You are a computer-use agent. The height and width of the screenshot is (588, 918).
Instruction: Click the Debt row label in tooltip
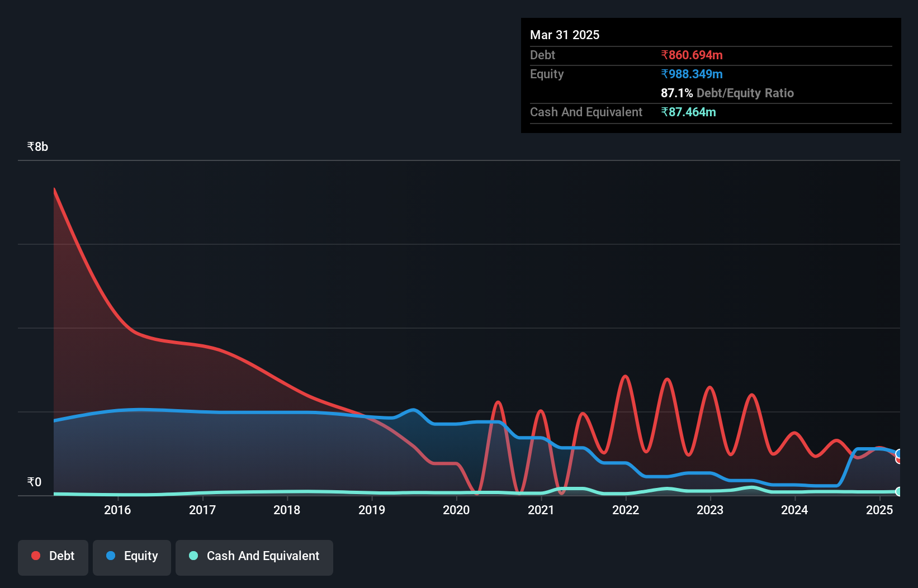pyautogui.click(x=542, y=55)
